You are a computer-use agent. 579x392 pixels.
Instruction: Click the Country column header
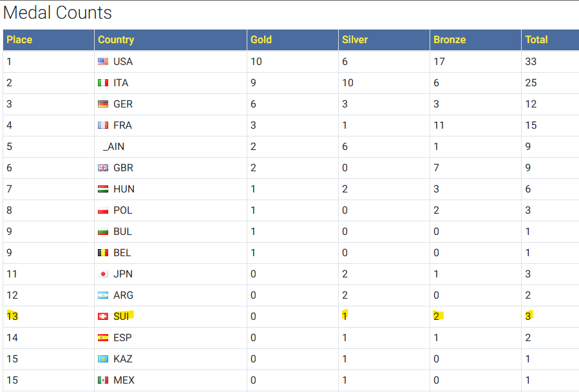pos(116,40)
